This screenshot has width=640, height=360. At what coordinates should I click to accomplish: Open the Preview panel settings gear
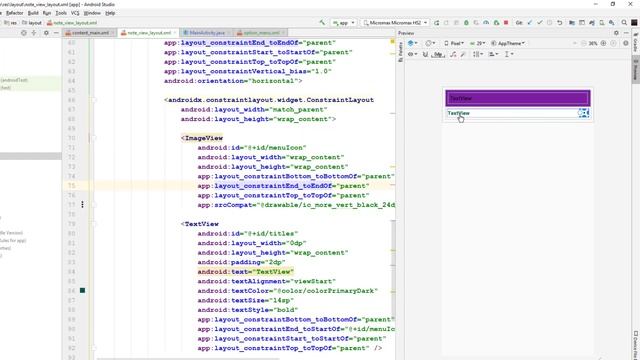tap(616, 33)
